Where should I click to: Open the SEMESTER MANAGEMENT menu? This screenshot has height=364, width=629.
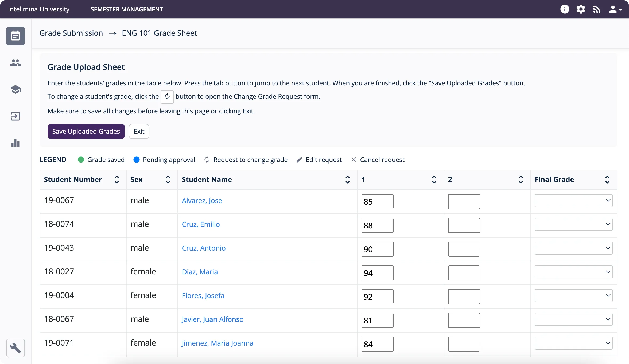tap(127, 9)
